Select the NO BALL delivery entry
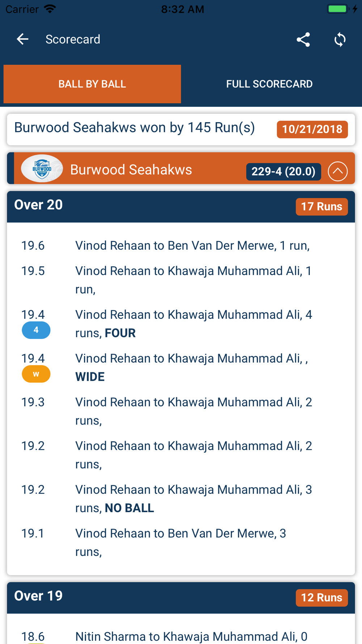Screen dimensions: 362x644 (x=181, y=499)
